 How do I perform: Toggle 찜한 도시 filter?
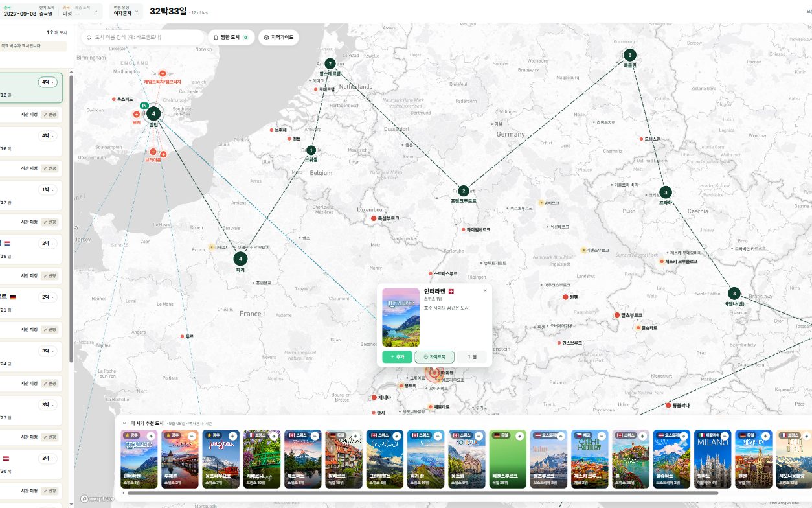(x=231, y=38)
